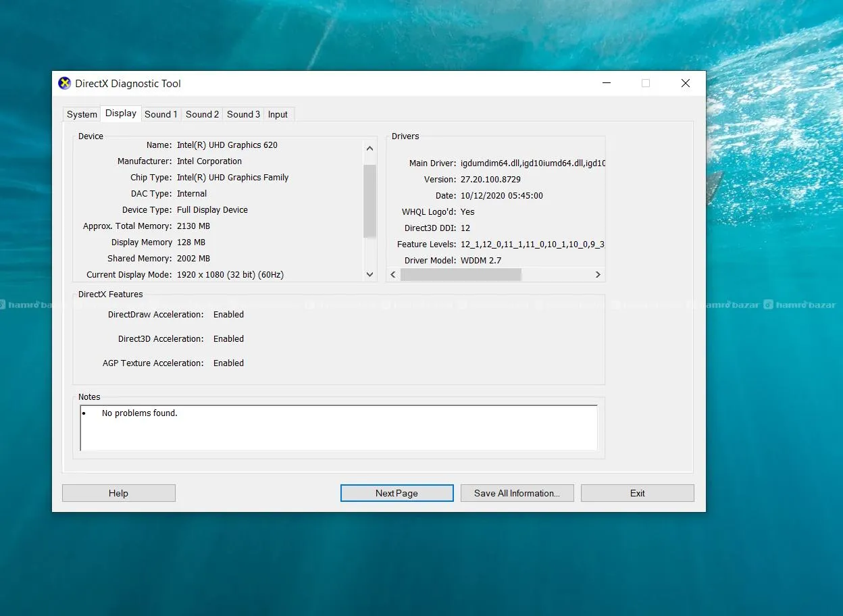843x616 pixels.
Task: Click the 'Current Display Mode:' label
Action: (130, 274)
